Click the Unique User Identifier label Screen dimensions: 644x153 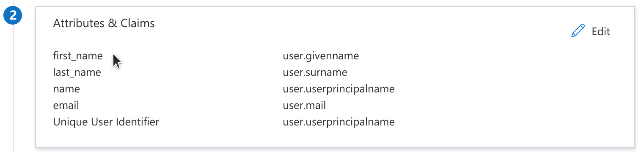[106, 122]
